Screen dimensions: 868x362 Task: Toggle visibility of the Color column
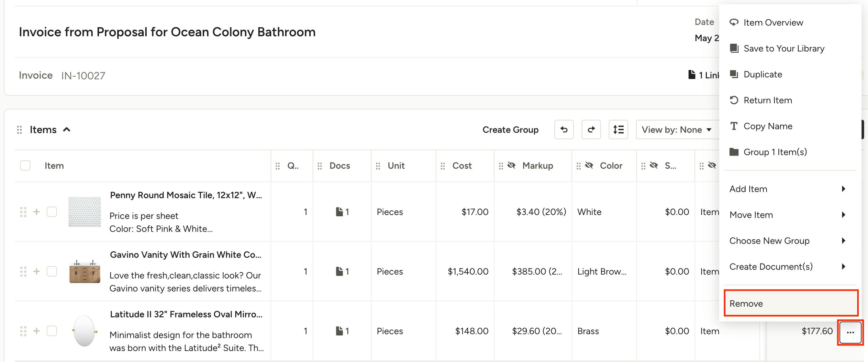589,165
